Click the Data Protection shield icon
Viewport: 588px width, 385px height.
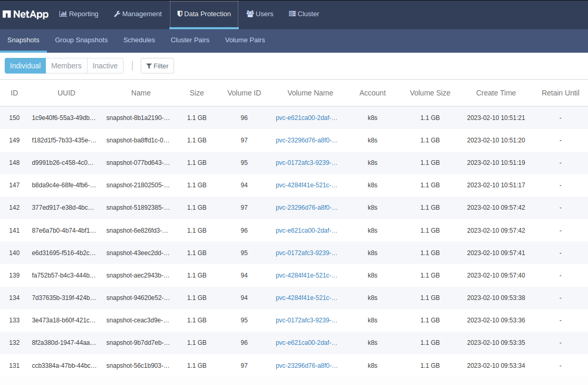click(x=180, y=14)
